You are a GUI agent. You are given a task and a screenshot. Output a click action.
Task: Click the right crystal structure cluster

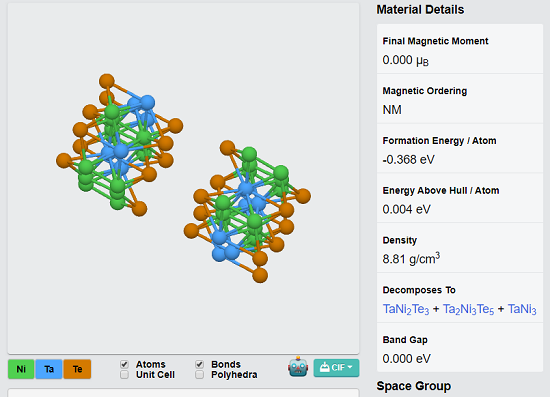(247, 210)
